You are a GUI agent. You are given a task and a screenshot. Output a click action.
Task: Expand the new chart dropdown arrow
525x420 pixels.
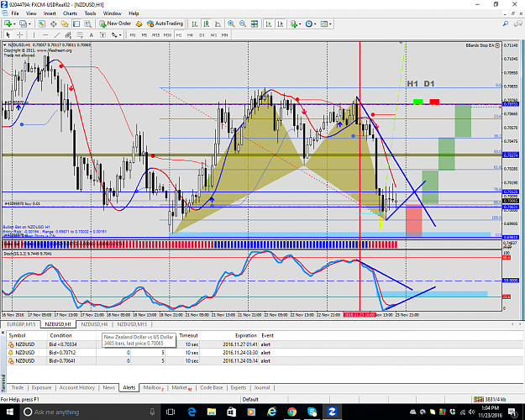point(14,24)
